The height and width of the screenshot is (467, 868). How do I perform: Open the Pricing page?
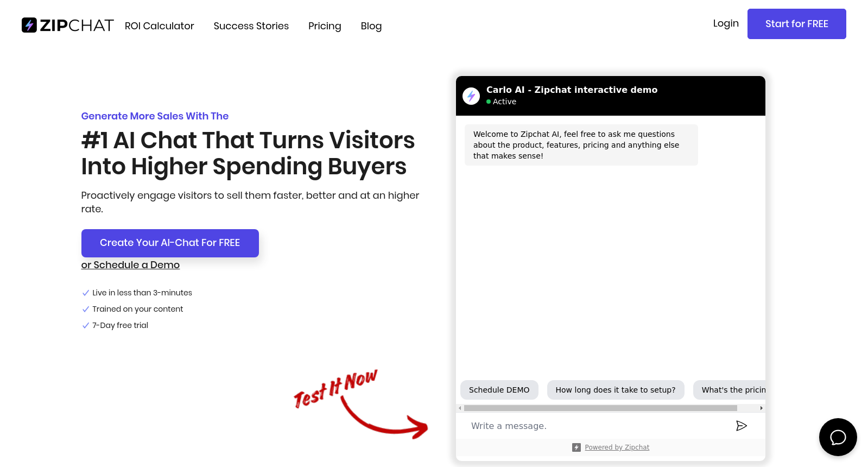[325, 26]
